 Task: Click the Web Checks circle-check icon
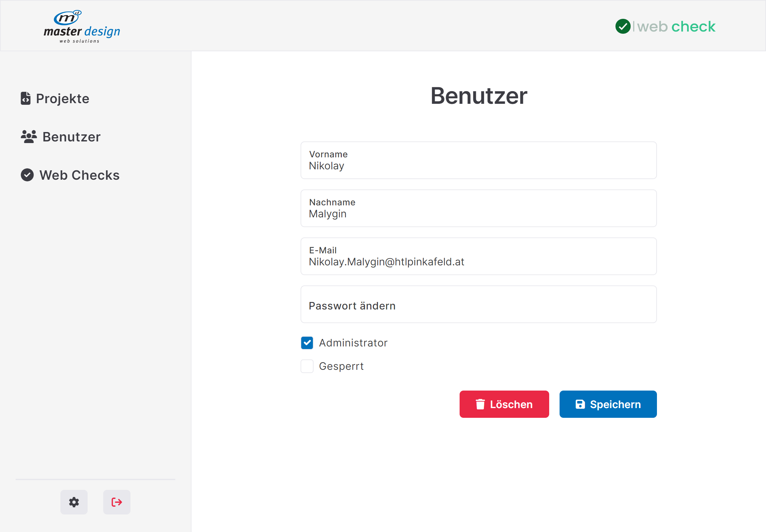click(x=27, y=175)
